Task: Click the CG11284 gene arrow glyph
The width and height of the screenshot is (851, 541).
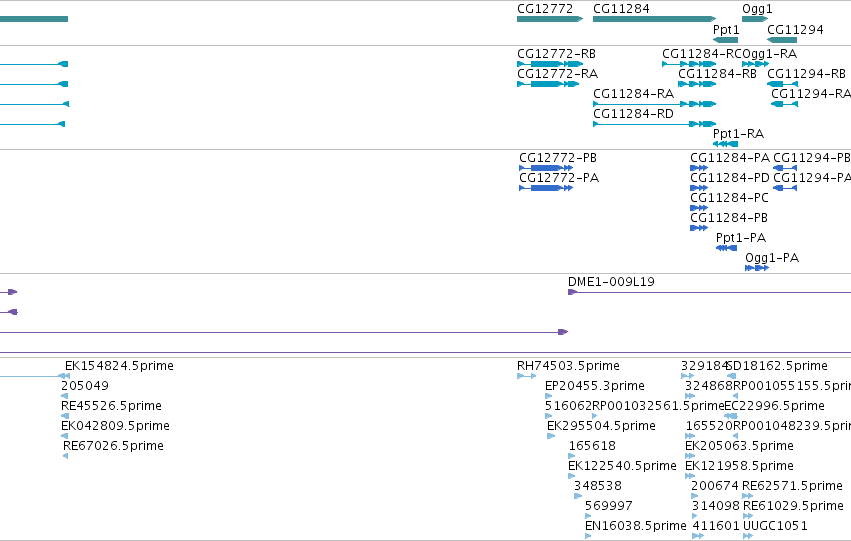Action: click(x=655, y=19)
